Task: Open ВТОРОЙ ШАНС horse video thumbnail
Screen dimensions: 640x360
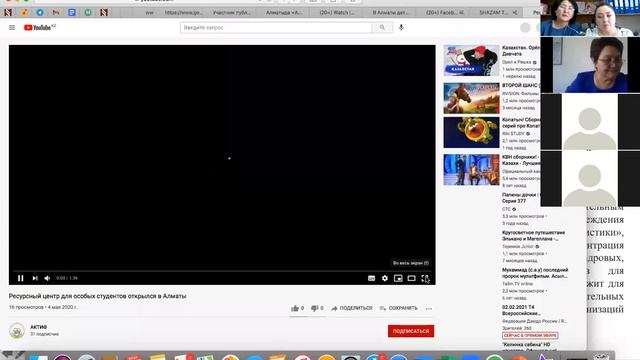Action: [x=471, y=98]
